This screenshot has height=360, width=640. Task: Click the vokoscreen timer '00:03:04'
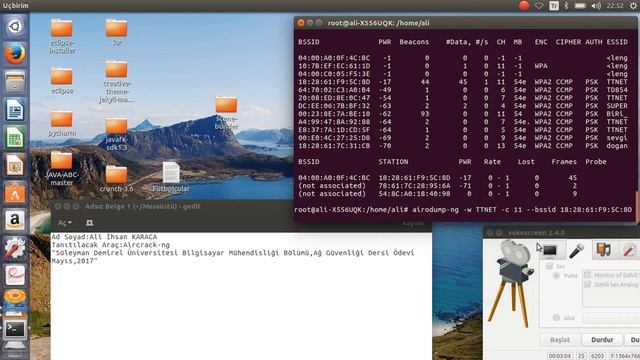pos(560,356)
